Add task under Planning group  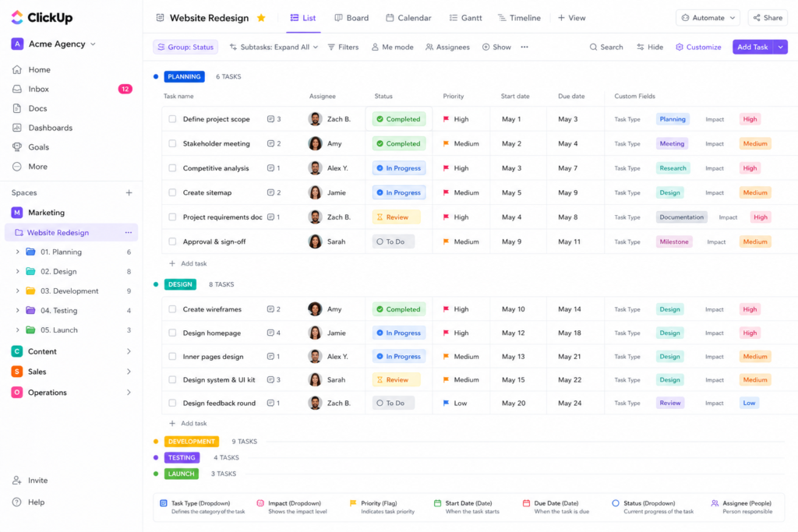[188, 263]
